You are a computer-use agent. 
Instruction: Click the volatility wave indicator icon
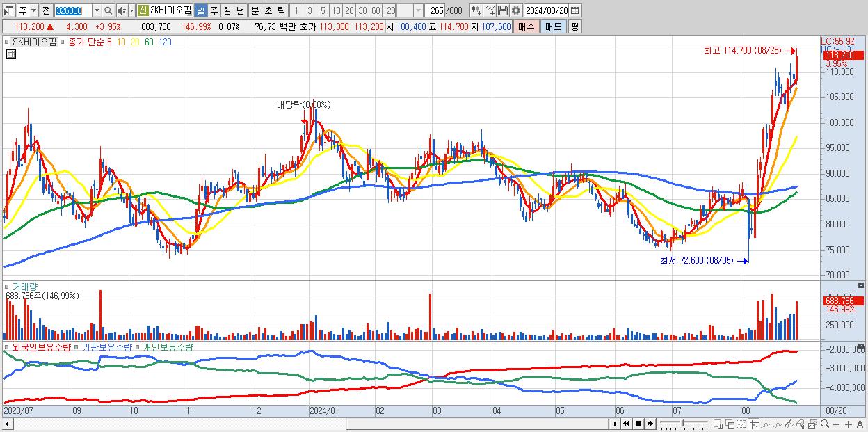[x=778, y=424]
